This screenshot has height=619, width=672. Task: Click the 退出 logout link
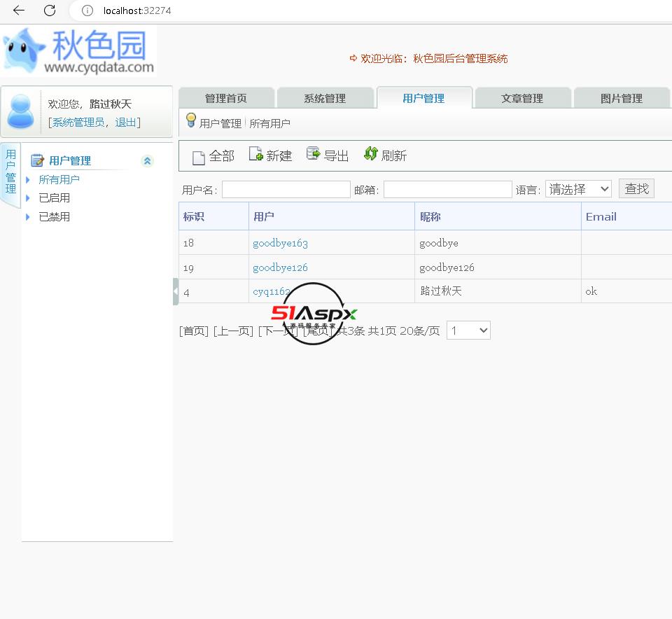coord(125,123)
